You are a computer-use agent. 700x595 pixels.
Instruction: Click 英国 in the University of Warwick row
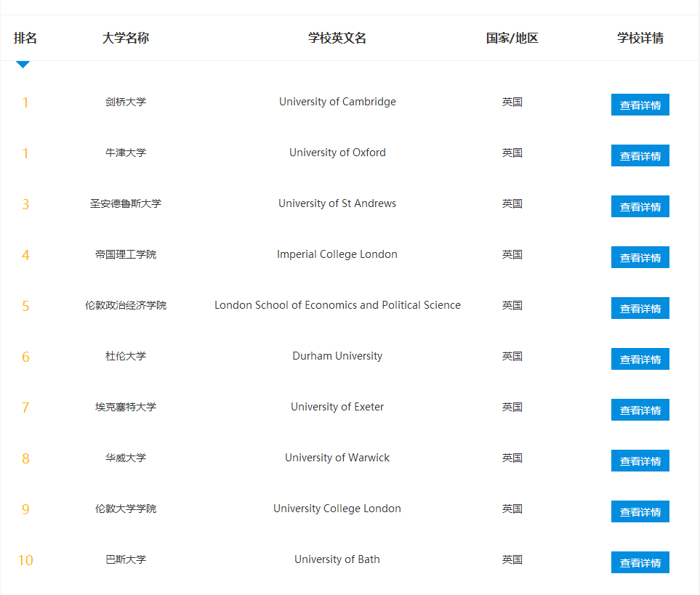(x=512, y=458)
